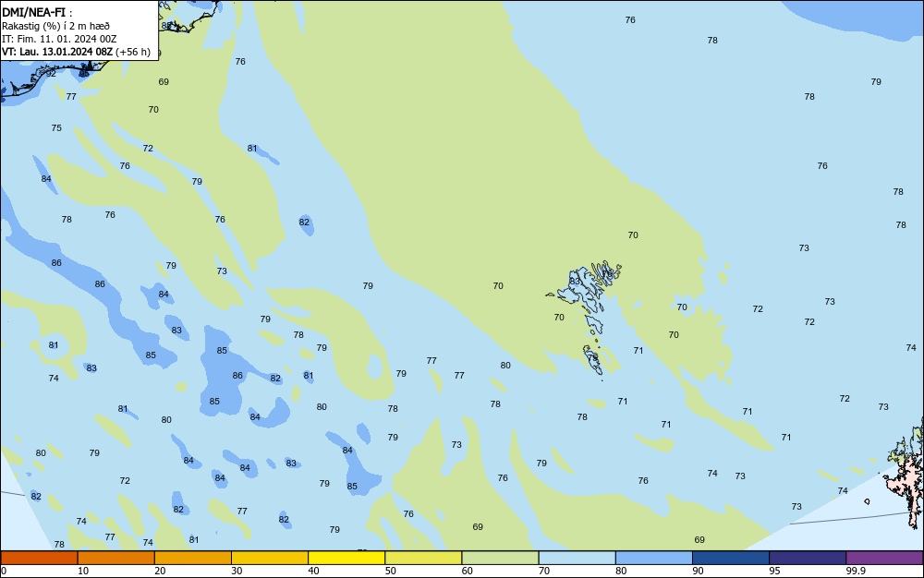The width and height of the screenshot is (924, 578).
Task: Click the 60–70 light green legend segment
Action: tap(500, 558)
